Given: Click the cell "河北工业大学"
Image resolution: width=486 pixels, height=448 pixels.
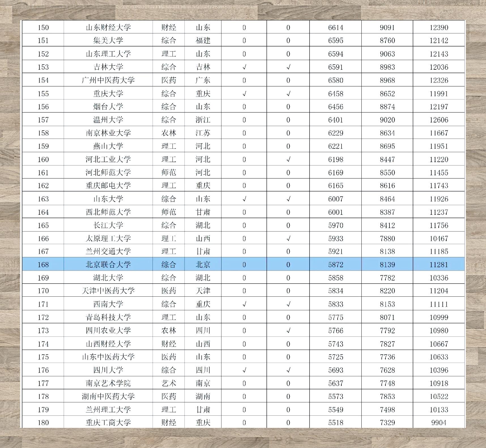Looking at the screenshot, I should coord(108,159).
